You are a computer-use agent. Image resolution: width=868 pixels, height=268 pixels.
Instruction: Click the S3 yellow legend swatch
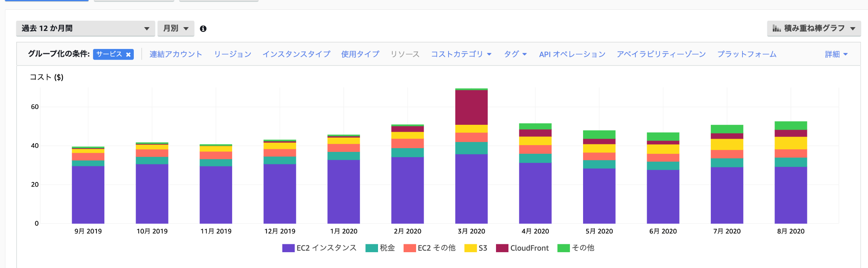pos(470,248)
